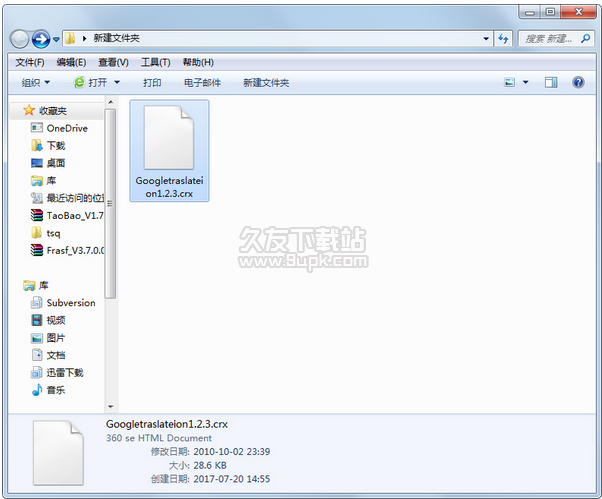Select 文档 library
Screen dimensions: 602x499
(56, 355)
